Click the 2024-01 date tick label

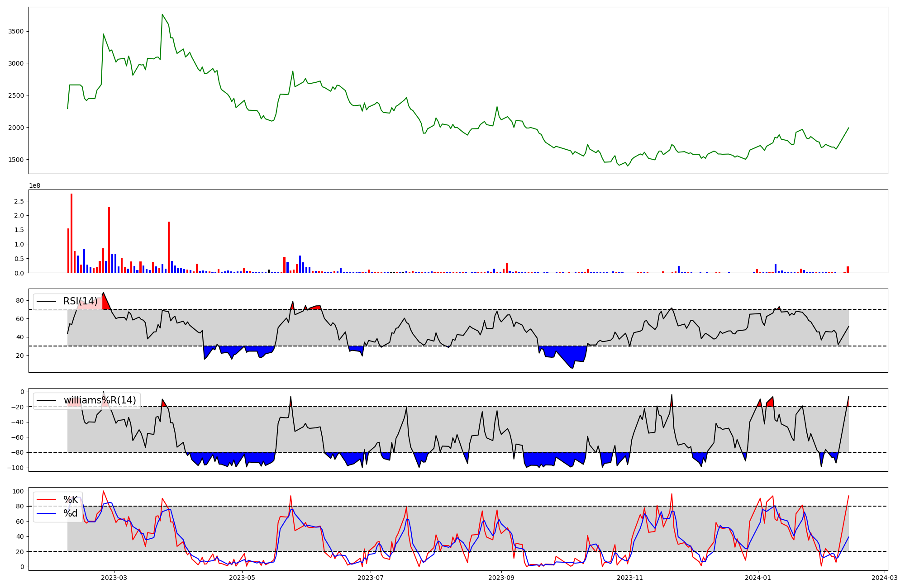tap(758, 578)
